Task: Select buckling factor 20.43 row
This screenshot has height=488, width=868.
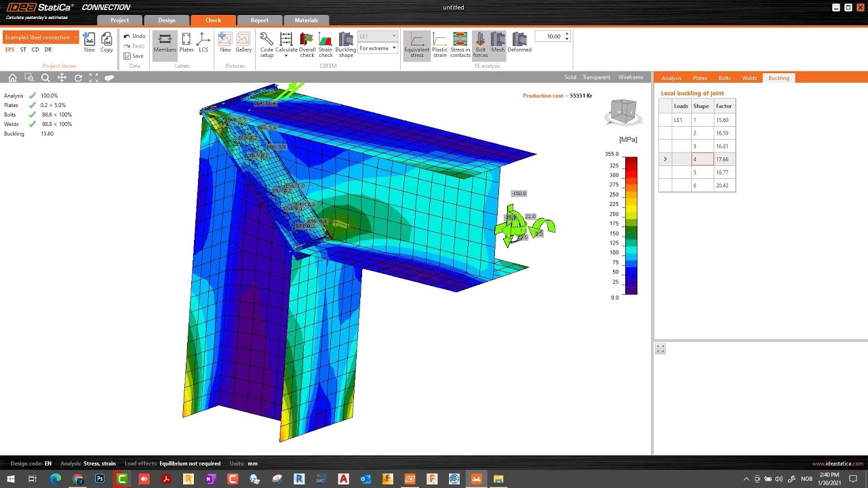Action: [x=697, y=186]
